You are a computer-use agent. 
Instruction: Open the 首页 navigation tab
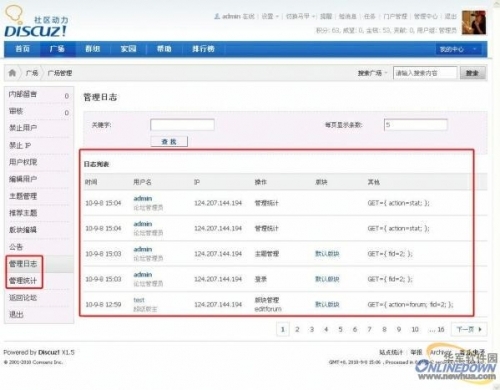click(22, 49)
